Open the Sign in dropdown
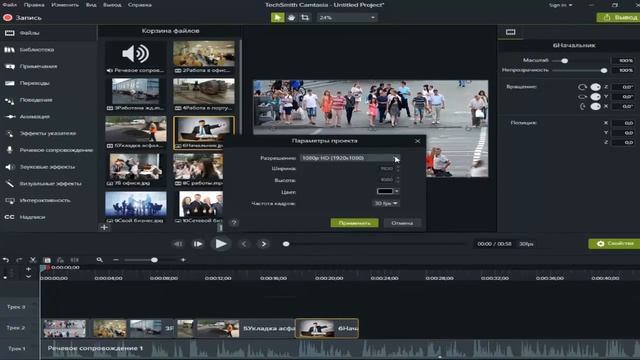 click(x=560, y=5)
